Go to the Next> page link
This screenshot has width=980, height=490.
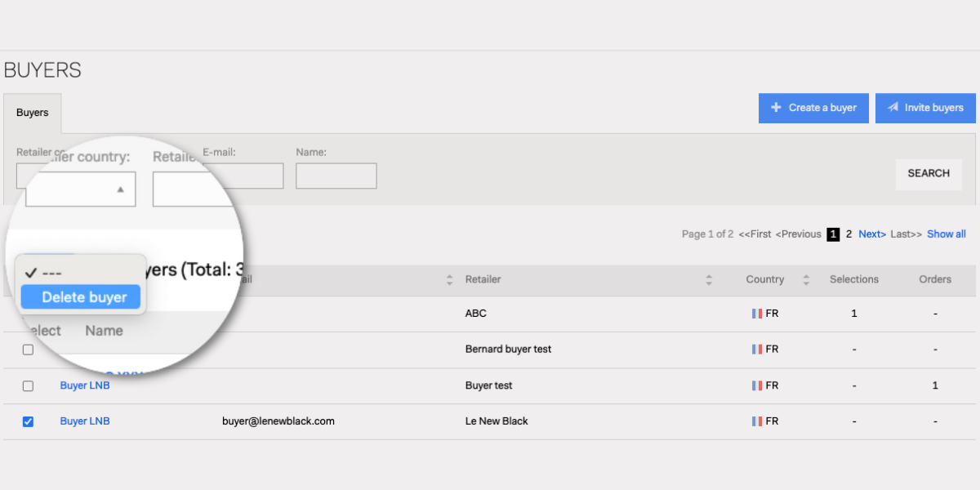[x=872, y=234]
